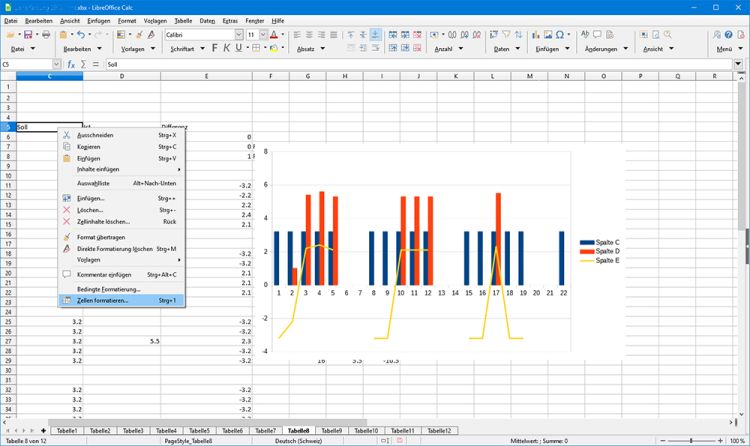Click the blue Help question mark icon

[x=728, y=34]
